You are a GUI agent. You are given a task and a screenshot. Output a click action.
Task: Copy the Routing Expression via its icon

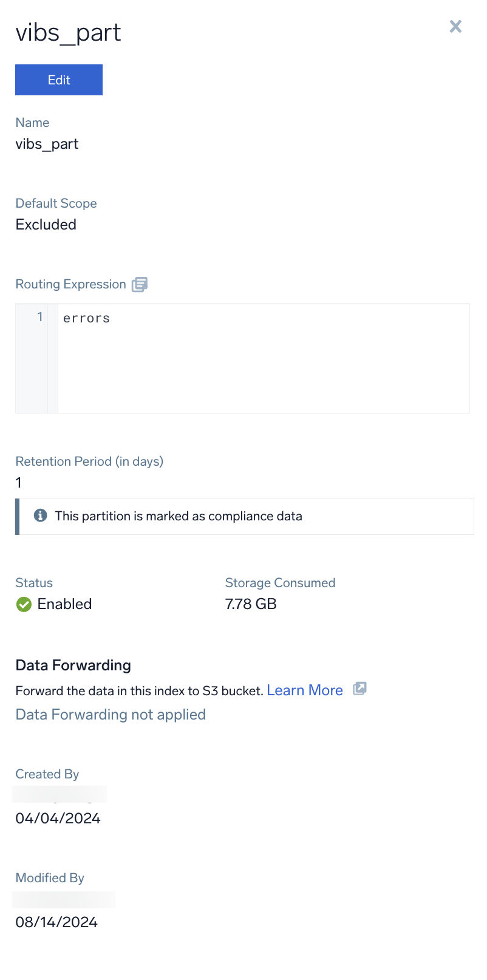(140, 284)
